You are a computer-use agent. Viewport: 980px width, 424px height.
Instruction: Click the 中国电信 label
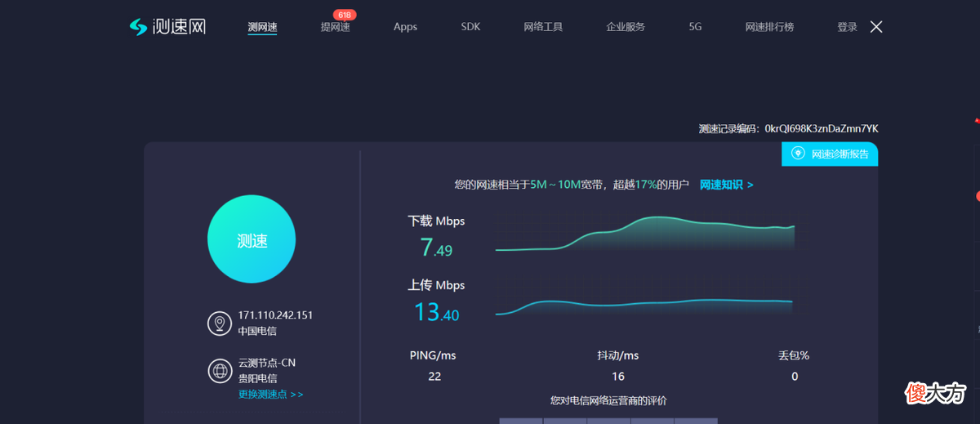tap(257, 331)
